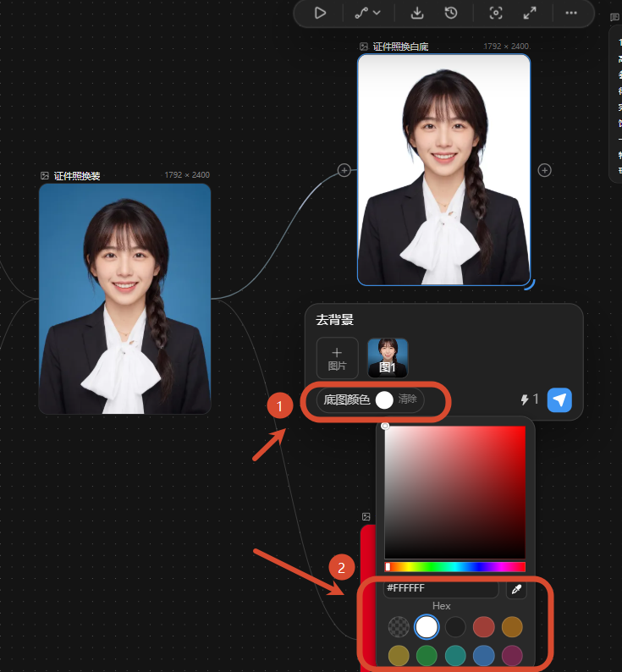Image resolution: width=622 pixels, height=672 pixels.
Task: Click the focus target frame icon
Action: tap(496, 13)
